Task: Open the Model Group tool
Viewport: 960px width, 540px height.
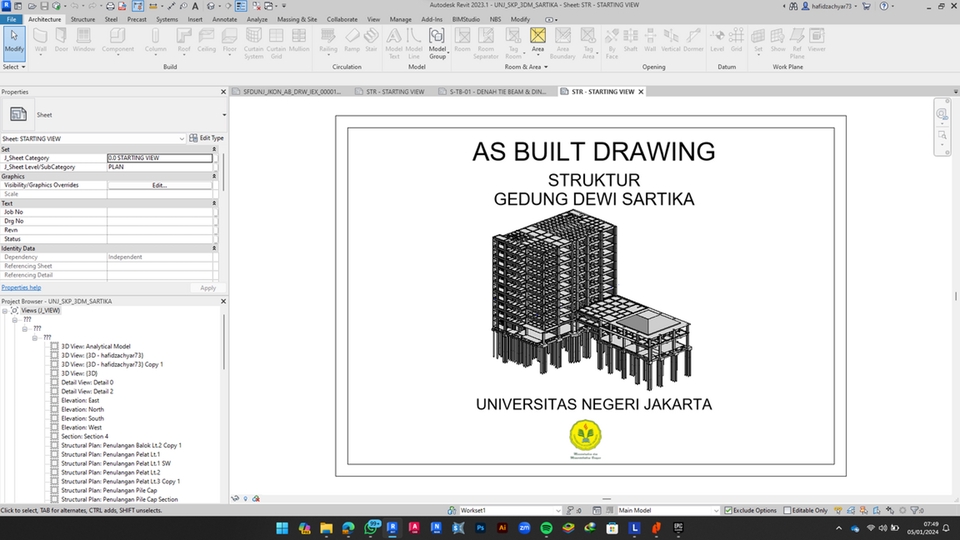Action: [x=437, y=43]
